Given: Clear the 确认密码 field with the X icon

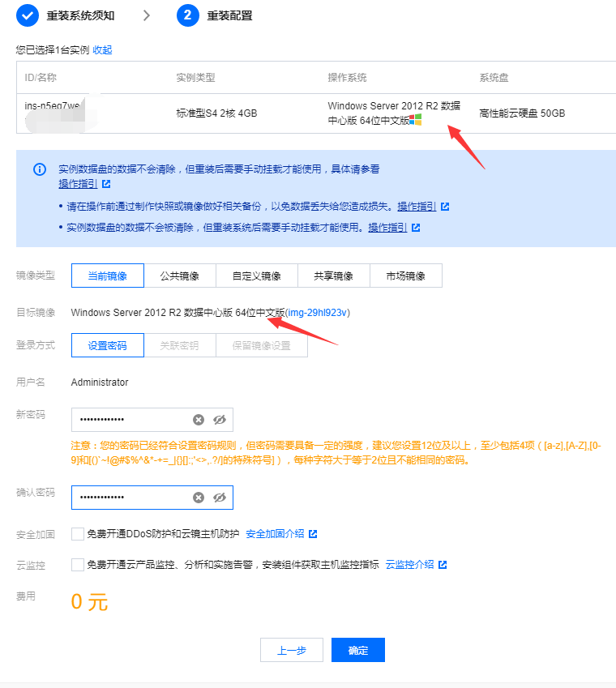Looking at the screenshot, I should point(199,498).
